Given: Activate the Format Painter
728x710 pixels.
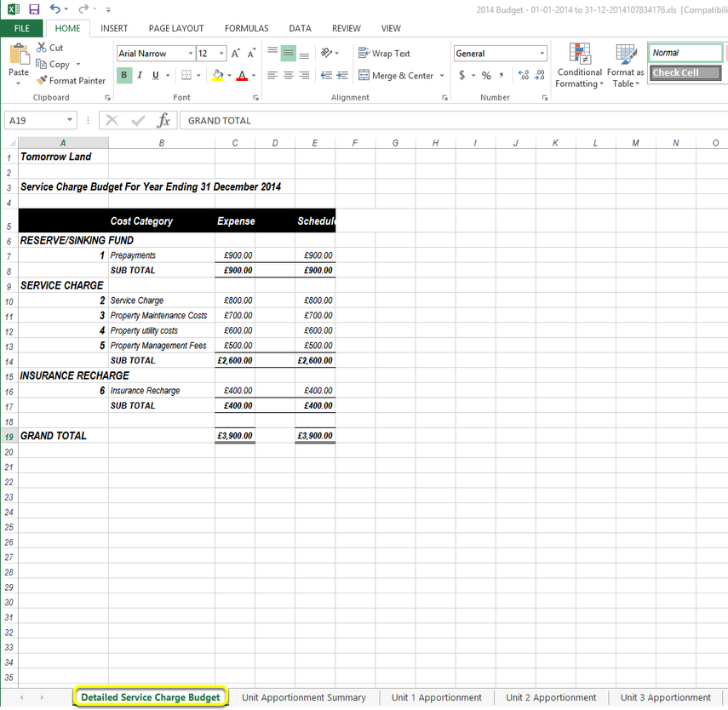Looking at the screenshot, I should pos(71,80).
